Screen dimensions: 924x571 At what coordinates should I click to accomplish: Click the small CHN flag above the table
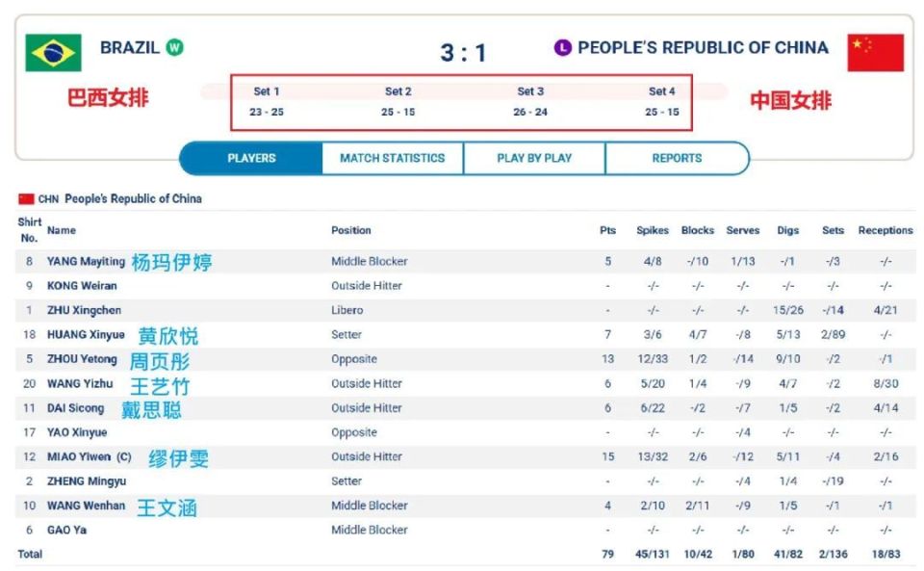[x=27, y=199]
